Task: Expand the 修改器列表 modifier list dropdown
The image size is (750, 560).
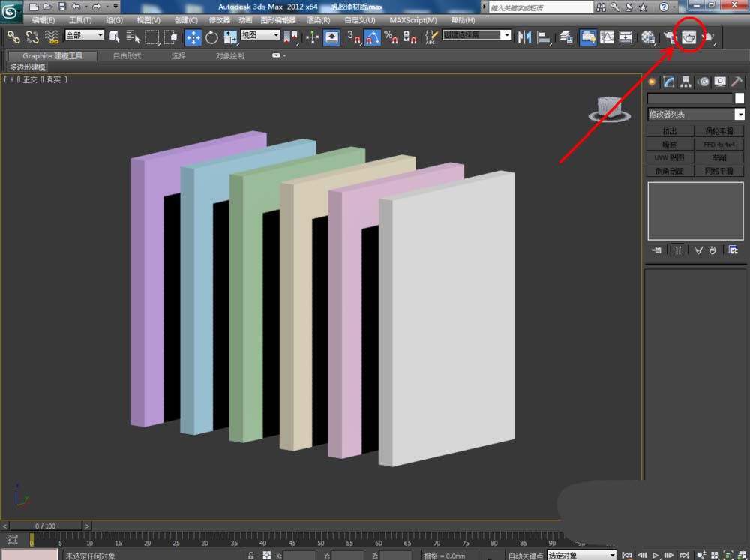Action: (x=739, y=115)
